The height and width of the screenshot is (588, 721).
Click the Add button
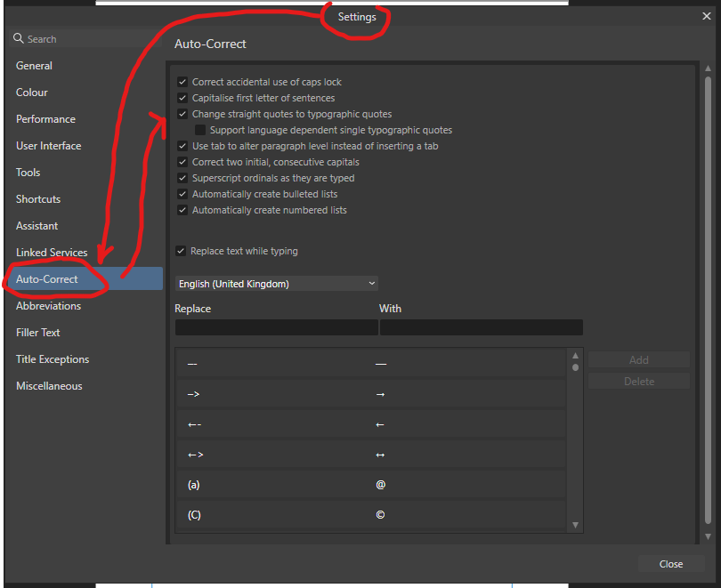pyautogui.click(x=638, y=359)
